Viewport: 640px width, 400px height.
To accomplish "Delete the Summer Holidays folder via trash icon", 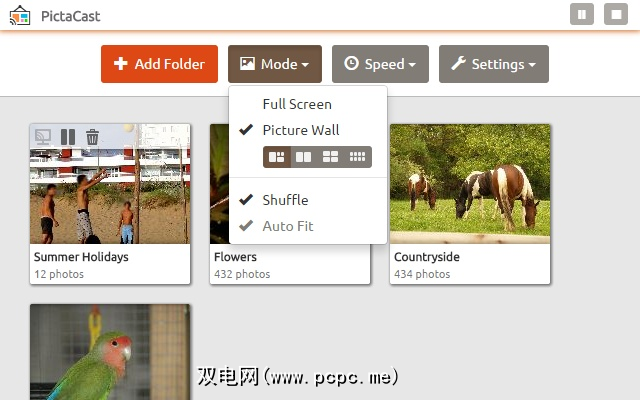I will click(92, 137).
